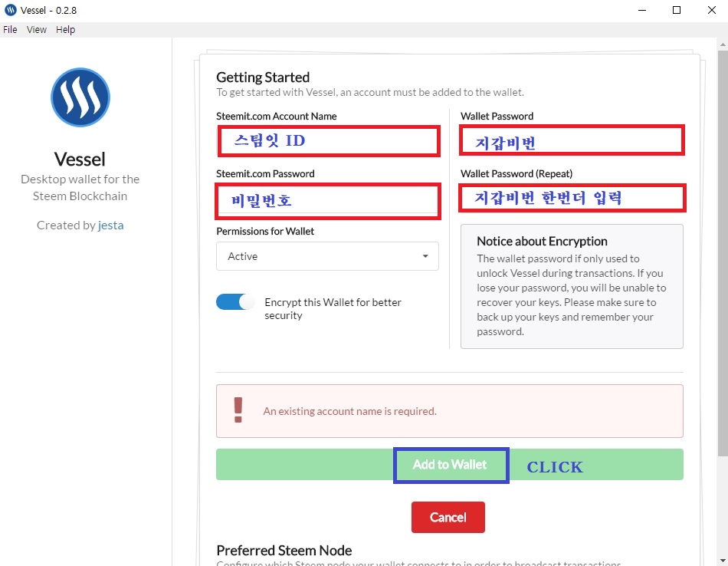Click the Vessel title in the sidebar
Image resolution: width=728 pixels, height=566 pixels.
(80, 160)
